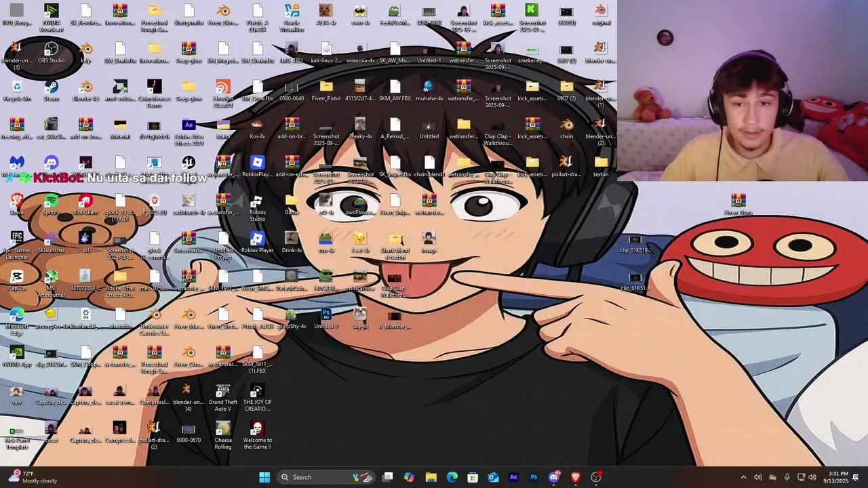Viewport: 868px width, 488px height.
Task: Open File Explorer from the taskbar
Action: coord(431,477)
